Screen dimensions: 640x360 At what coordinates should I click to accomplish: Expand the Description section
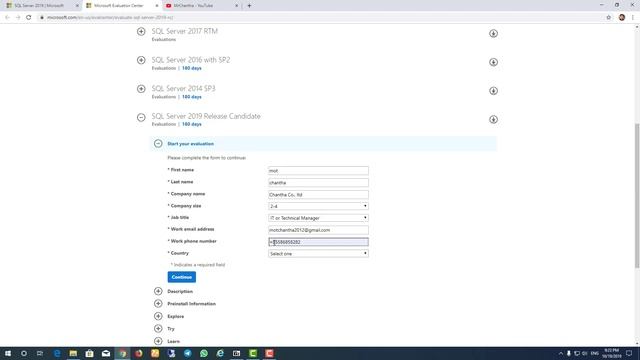point(158,291)
